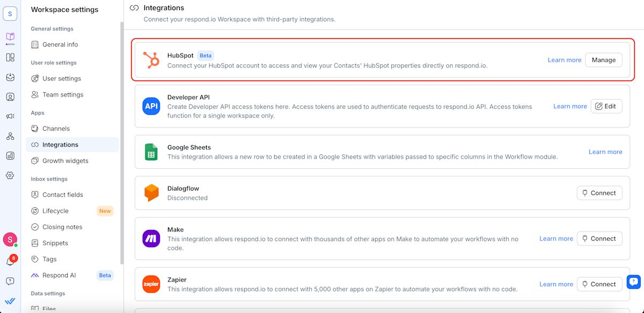Image resolution: width=644 pixels, height=313 pixels.
Task: Open the Dashboard icon in left rail
Action: coord(10,57)
